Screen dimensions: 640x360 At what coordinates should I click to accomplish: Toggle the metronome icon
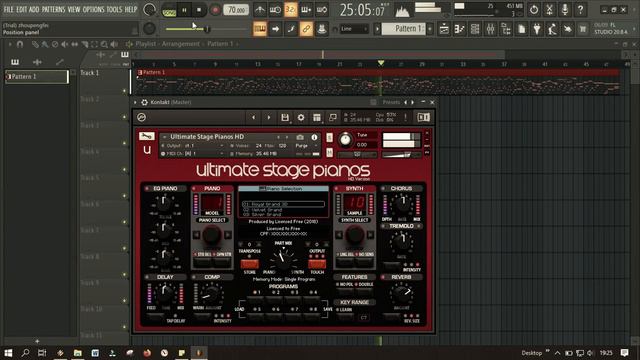[260, 9]
